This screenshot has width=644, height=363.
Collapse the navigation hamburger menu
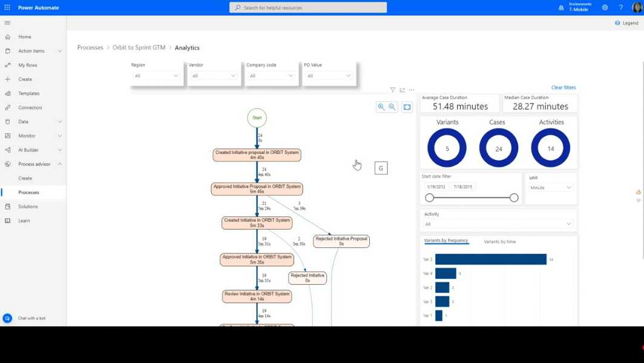(x=7, y=22)
